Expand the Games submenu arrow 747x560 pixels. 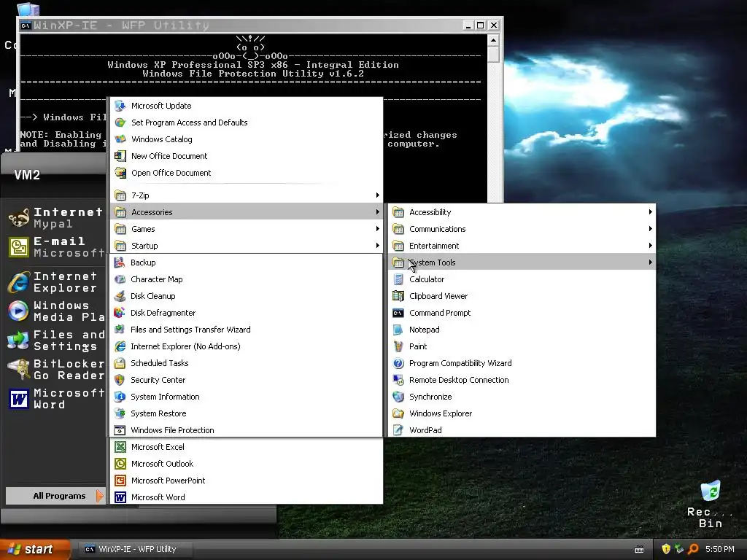pyautogui.click(x=377, y=229)
